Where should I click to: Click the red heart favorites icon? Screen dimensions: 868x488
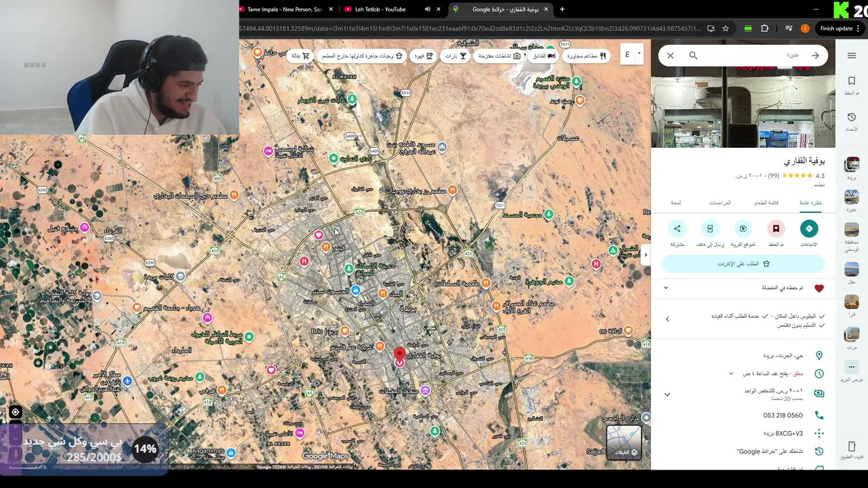pos(819,288)
